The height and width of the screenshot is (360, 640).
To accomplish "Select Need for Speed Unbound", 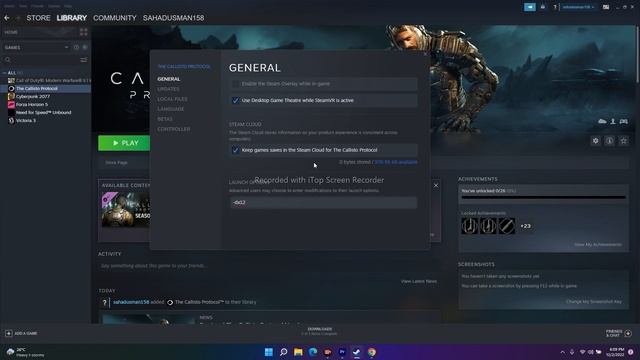I will coord(43,113).
